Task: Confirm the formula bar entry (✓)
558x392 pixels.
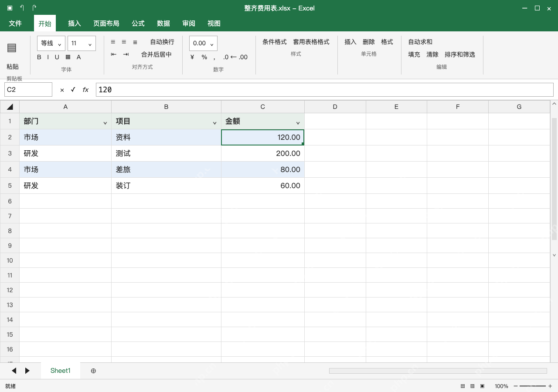Action: pyautogui.click(x=73, y=90)
